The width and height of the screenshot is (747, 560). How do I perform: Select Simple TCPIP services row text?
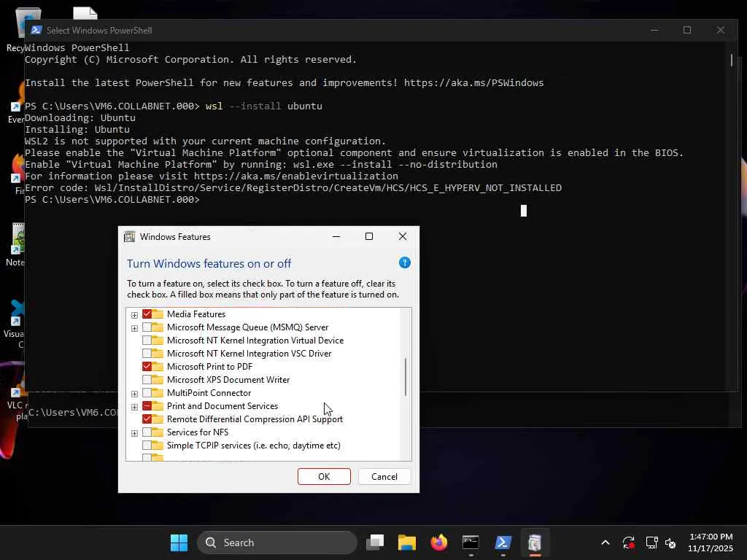pyautogui.click(x=253, y=446)
